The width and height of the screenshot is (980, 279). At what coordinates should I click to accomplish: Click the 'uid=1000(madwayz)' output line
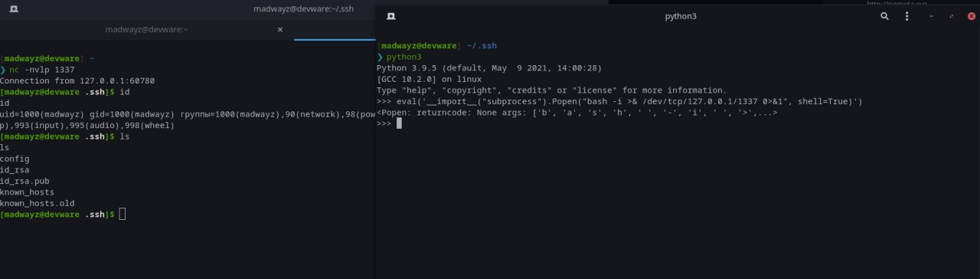point(188,114)
